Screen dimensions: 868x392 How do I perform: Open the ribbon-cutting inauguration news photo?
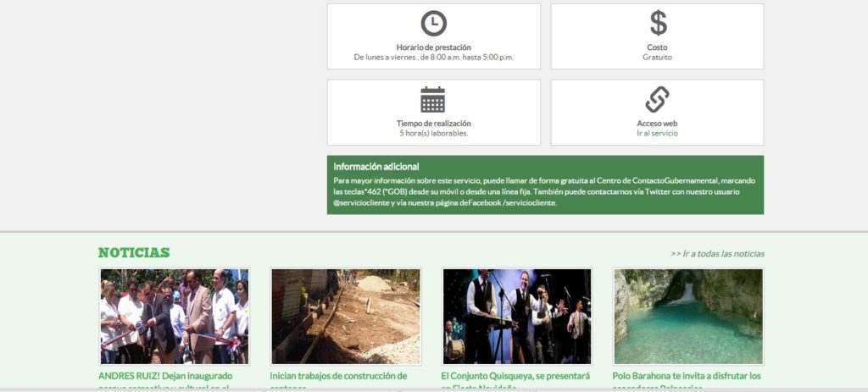pyautogui.click(x=174, y=317)
